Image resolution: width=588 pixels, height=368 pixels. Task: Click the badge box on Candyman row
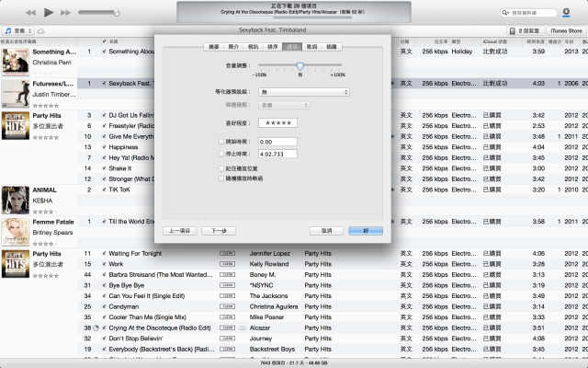[227, 306]
